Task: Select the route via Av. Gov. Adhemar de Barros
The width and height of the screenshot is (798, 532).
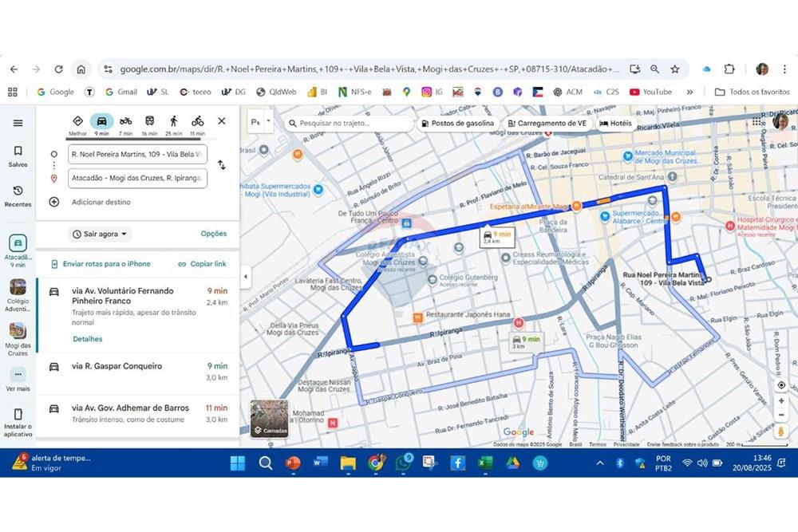Action: pyautogui.click(x=130, y=408)
